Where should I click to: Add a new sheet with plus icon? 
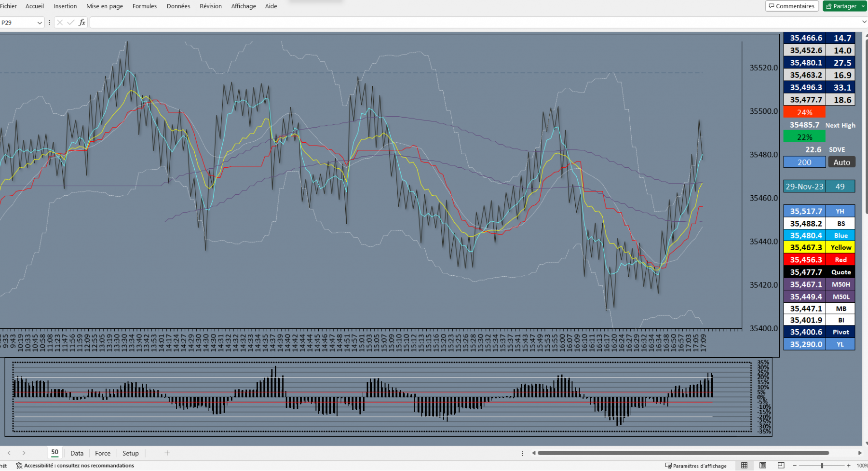click(x=167, y=453)
